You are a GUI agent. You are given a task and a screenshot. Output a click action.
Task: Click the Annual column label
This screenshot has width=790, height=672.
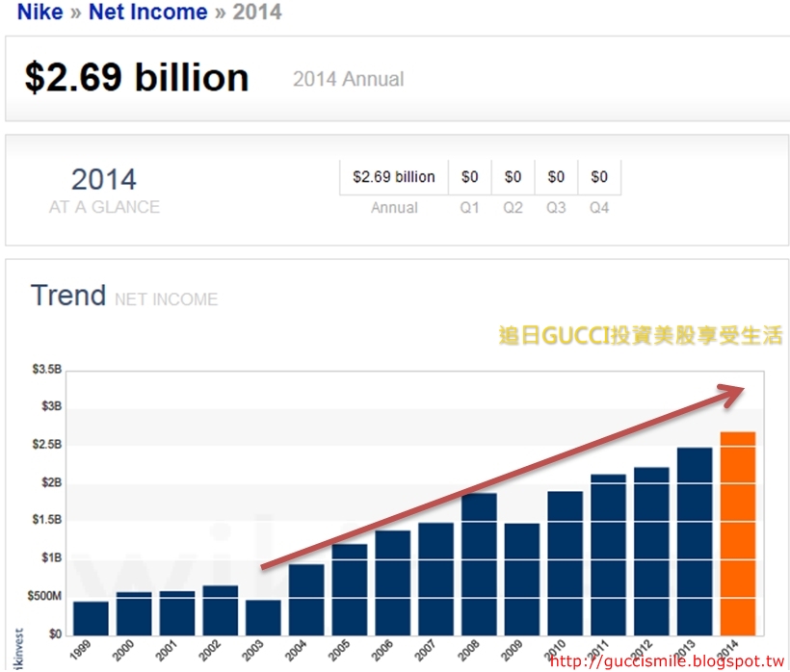[394, 207]
